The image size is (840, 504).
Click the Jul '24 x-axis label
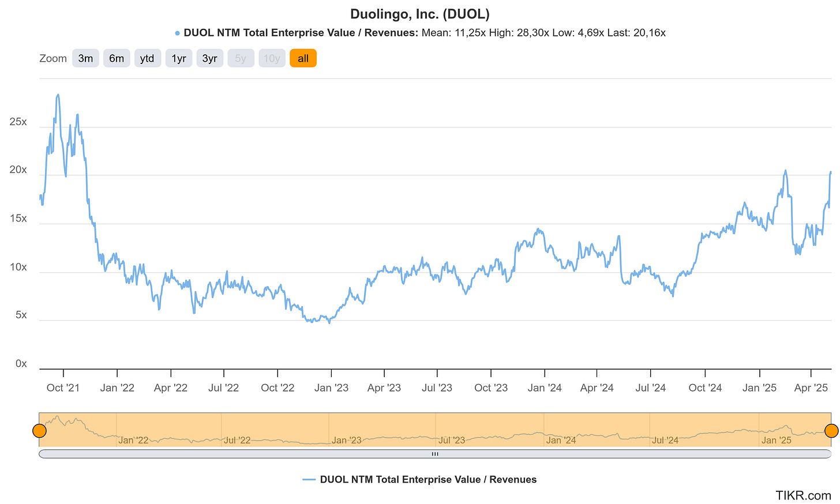click(x=651, y=388)
